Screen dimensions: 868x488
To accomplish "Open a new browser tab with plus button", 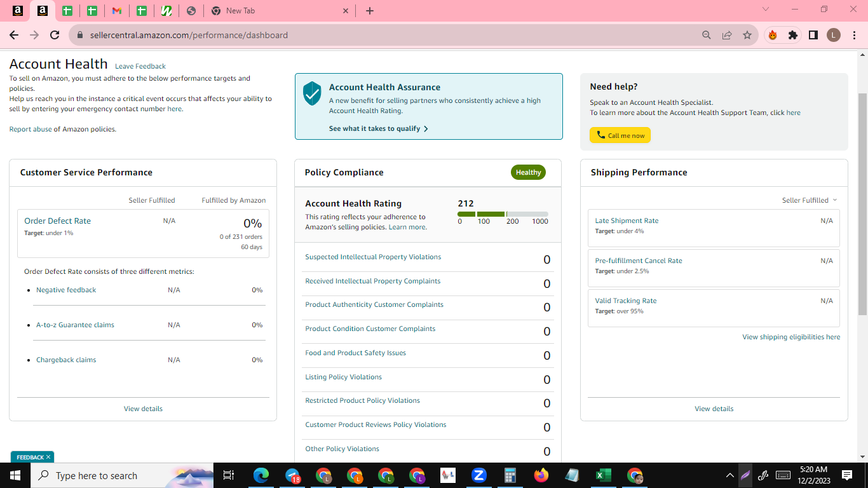I will tap(370, 11).
